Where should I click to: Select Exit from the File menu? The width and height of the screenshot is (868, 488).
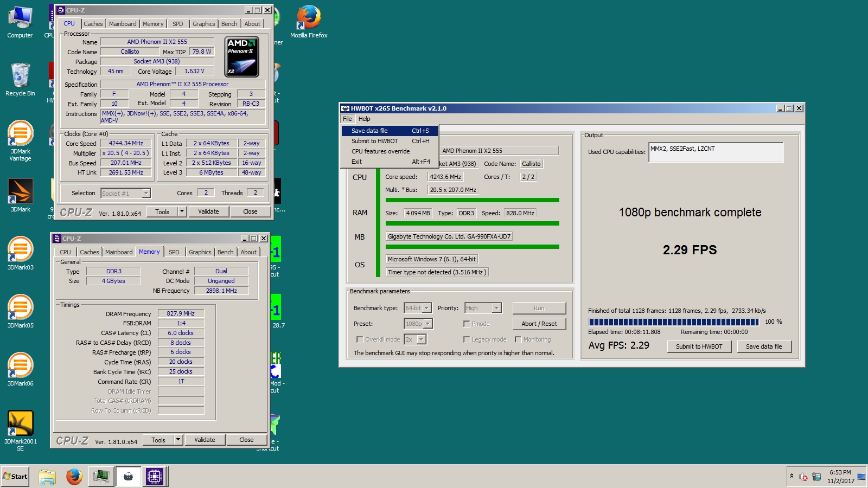(x=390, y=162)
